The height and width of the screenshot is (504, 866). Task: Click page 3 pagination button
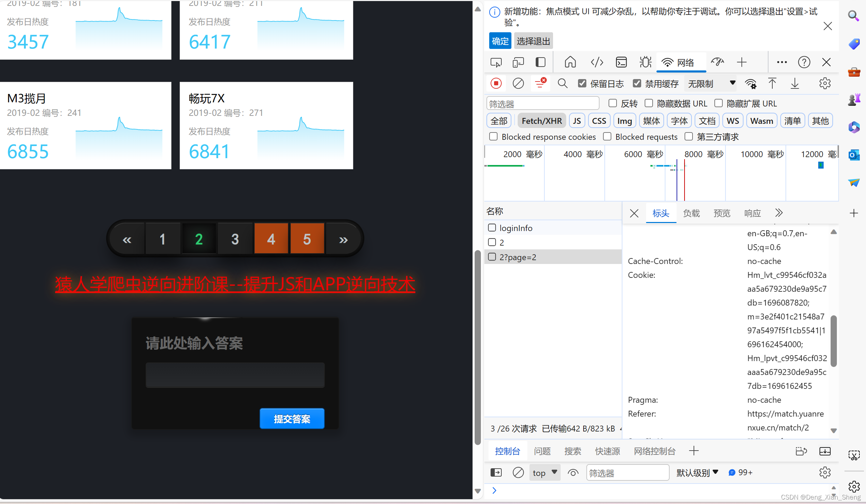click(234, 238)
